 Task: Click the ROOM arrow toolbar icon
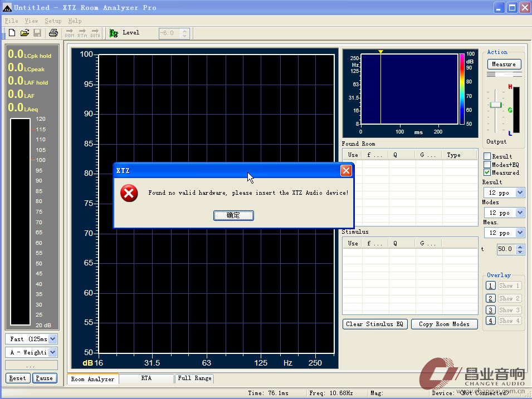click(70, 33)
